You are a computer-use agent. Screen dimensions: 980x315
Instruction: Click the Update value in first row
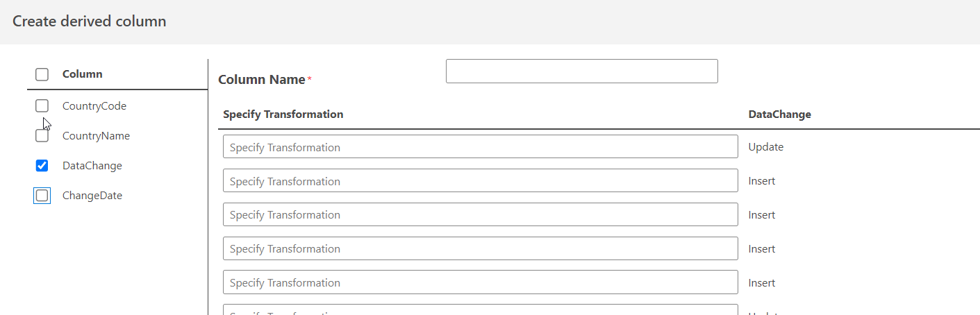coord(766,147)
